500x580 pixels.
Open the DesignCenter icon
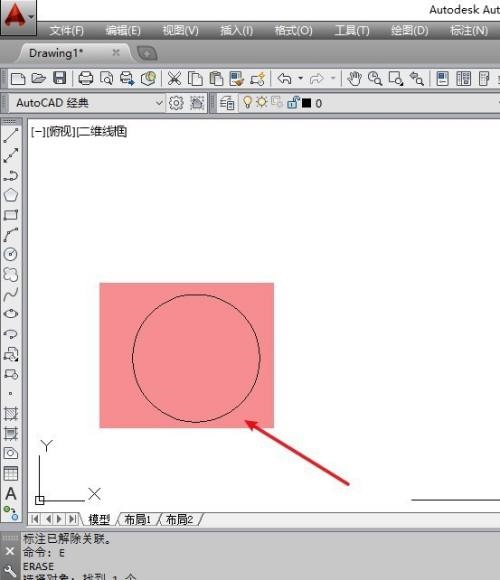[x=463, y=78]
